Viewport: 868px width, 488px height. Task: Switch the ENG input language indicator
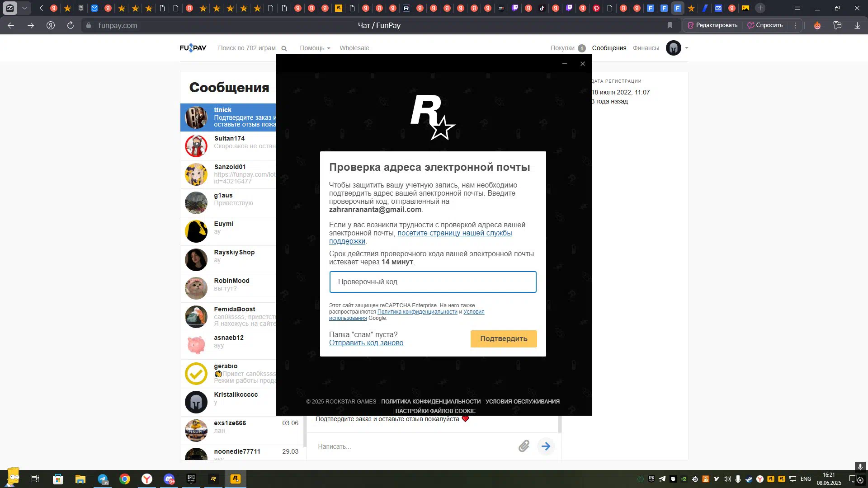click(806, 479)
